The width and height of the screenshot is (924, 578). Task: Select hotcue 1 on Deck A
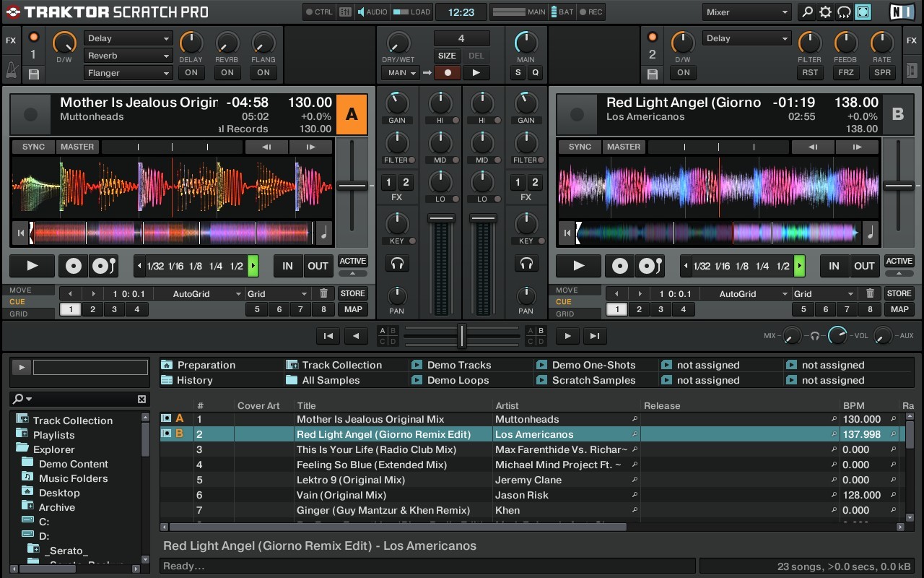pos(70,309)
